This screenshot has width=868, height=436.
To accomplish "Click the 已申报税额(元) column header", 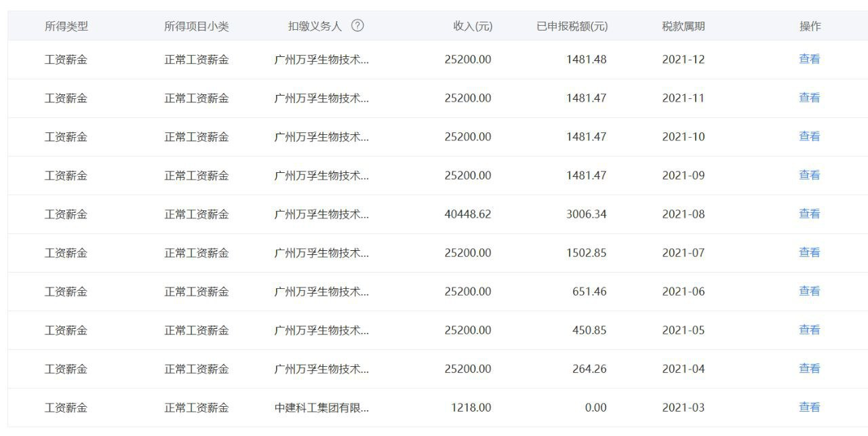I will point(572,26).
